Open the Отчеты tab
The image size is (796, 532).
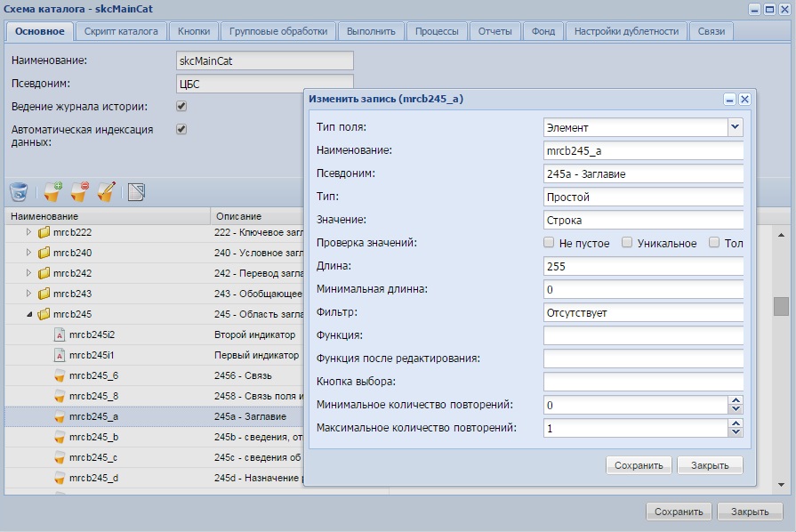click(x=495, y=31)
